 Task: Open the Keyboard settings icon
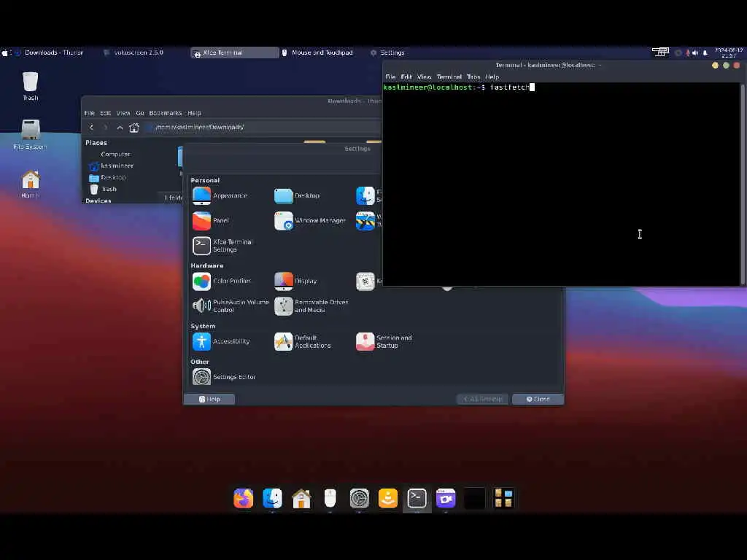(x=365, y=281)
